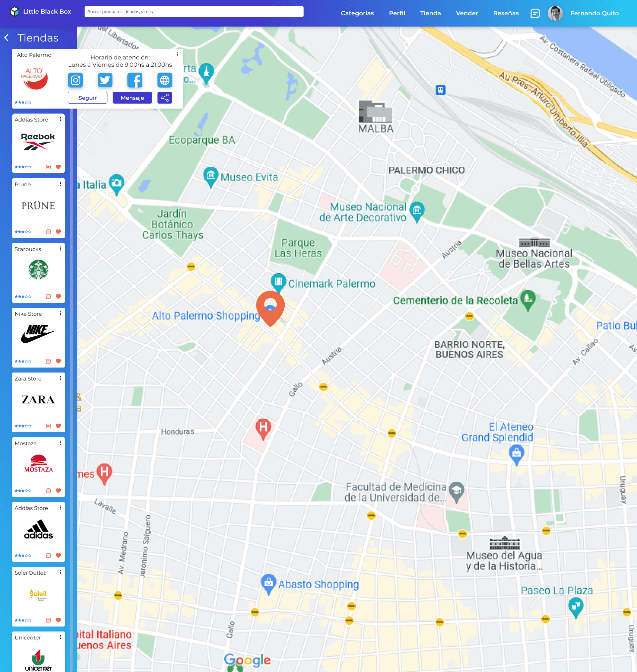Click the Seguir button

88,98
